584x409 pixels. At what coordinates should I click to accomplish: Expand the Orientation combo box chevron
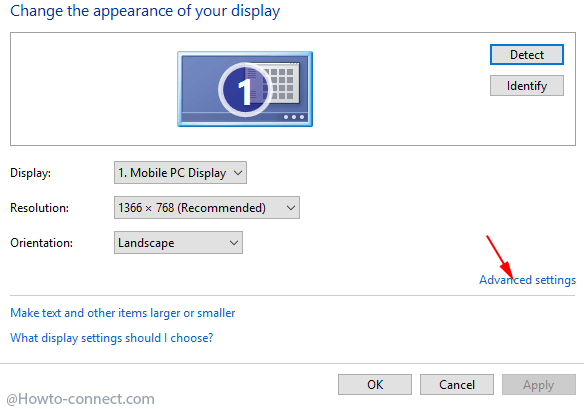[234, 243]
